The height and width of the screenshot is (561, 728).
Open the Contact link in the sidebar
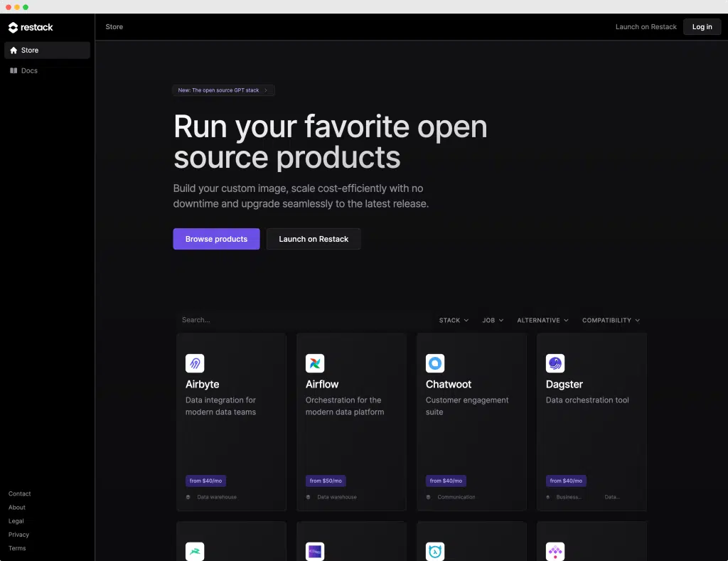(19, 493)
